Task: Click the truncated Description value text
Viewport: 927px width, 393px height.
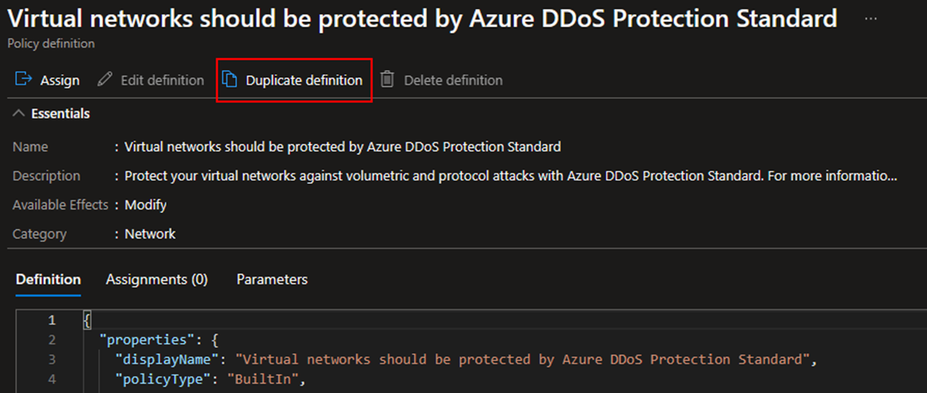Action: pyautogui.click(x=511, y=176)
